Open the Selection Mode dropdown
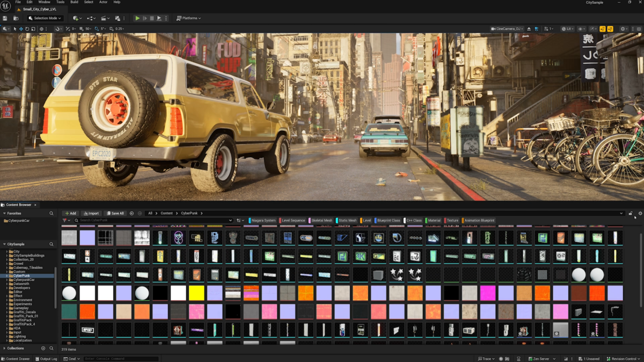Viewport: 644px width, 362px height. click(x=46, y=18)
